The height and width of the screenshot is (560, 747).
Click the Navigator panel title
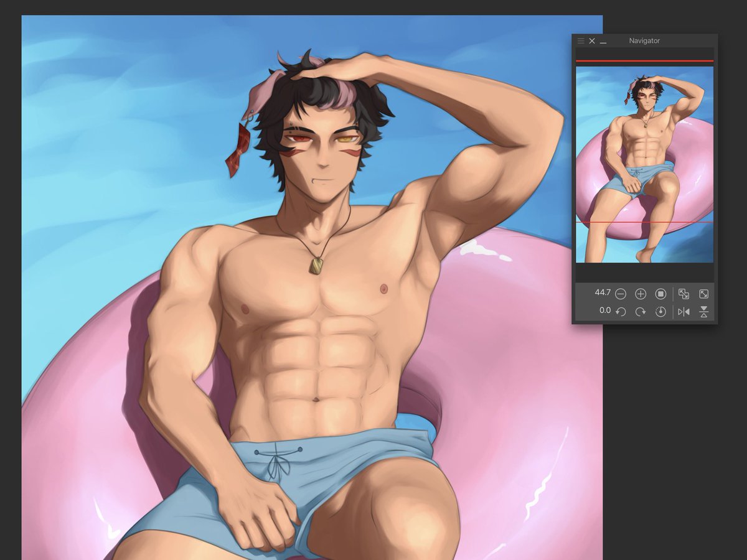click(x=644, y=40)
